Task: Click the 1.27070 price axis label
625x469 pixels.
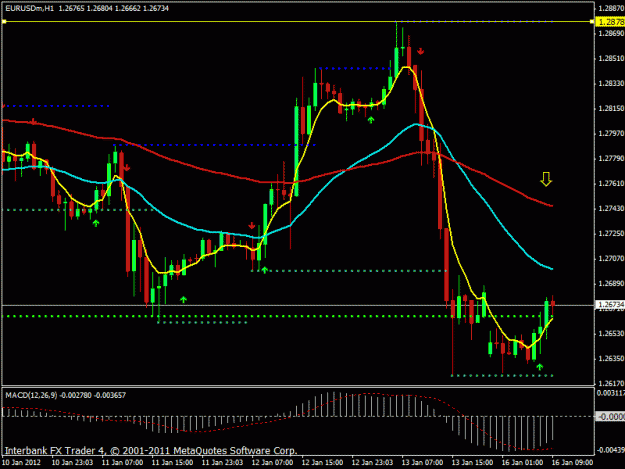Action: (611, 259)
